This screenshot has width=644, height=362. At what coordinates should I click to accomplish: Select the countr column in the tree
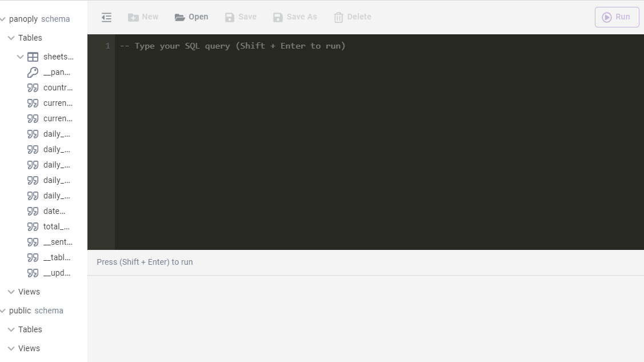[57, 87]
